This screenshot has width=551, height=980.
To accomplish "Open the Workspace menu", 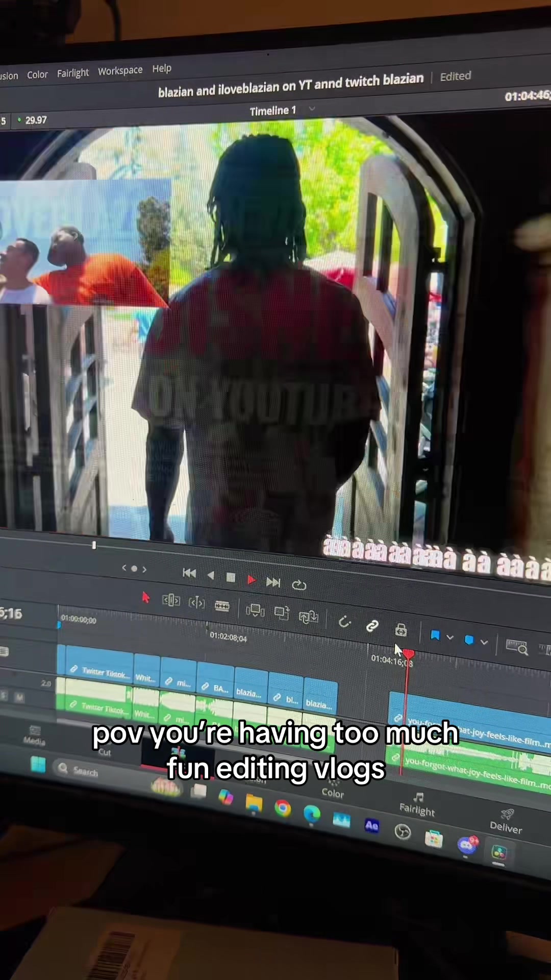I will (120, 70).
